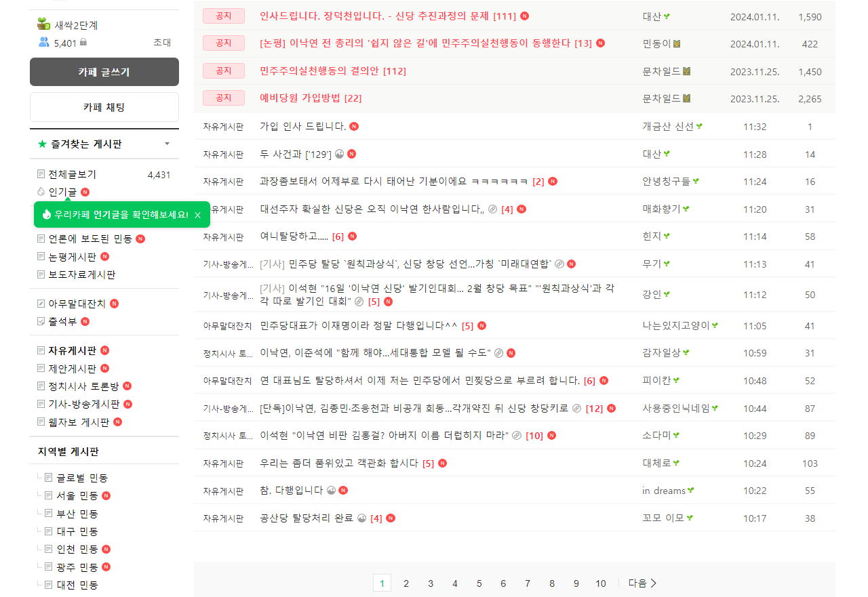Select 서울 민동 regional board
The width and height of the screenshot is (868, 597).
coord(77,496)
